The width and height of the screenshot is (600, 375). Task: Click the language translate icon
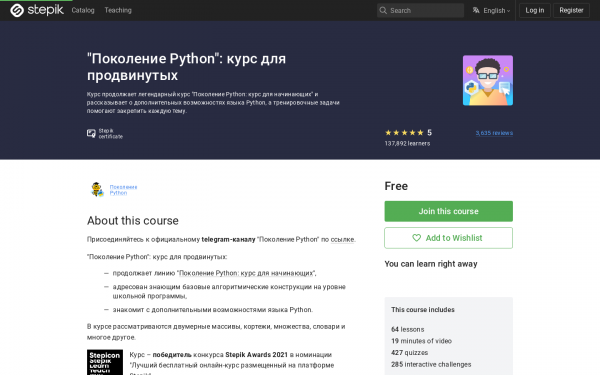tap(476, 10)
